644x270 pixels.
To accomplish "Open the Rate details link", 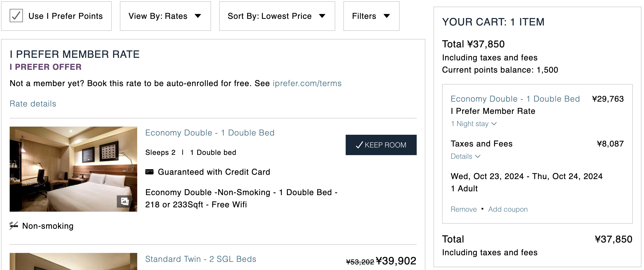I will coord(33,104).
